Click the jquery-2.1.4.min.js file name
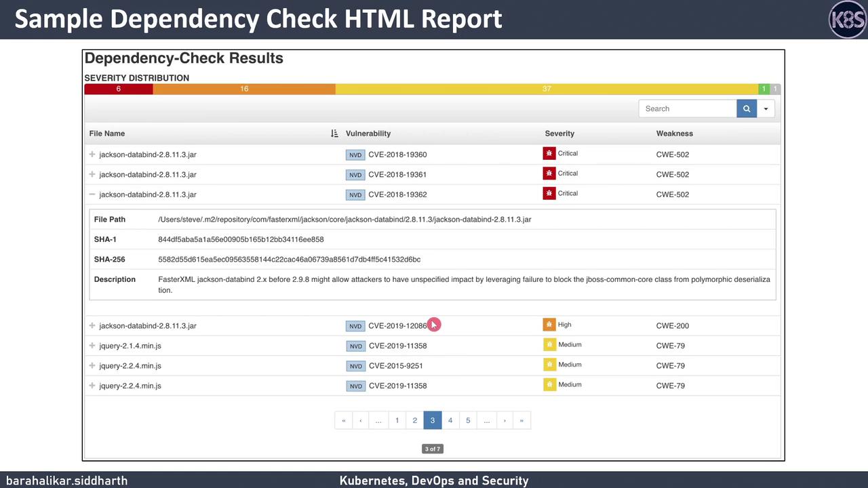This screenshot has height=488, width=868. tap(130, 346)
